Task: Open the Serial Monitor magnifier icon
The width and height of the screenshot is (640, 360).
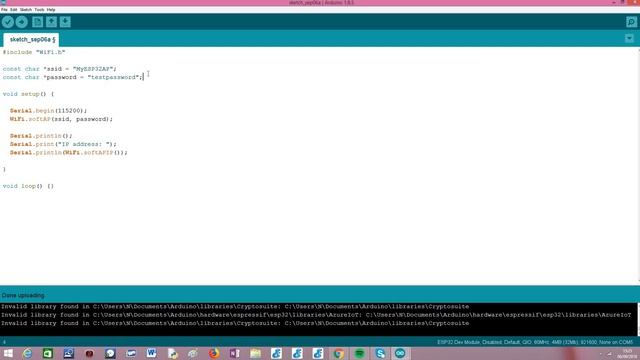Action: coord(631,22)
